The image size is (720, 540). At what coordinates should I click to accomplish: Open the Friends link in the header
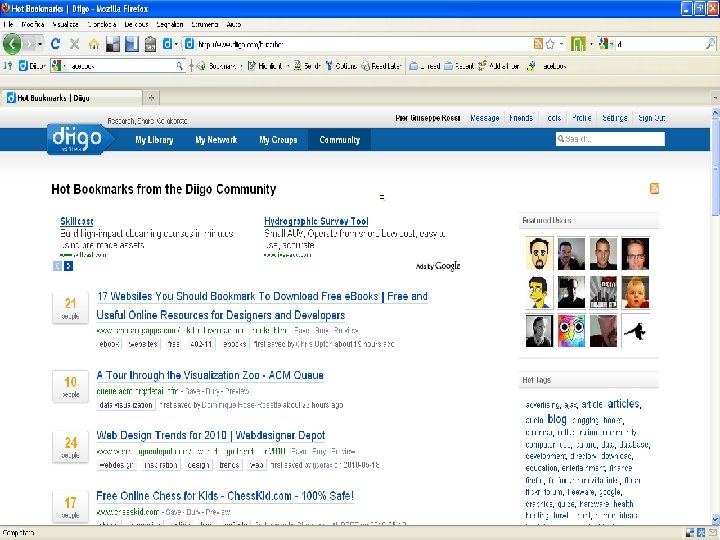pyautogui.click(x=521, y=118)
